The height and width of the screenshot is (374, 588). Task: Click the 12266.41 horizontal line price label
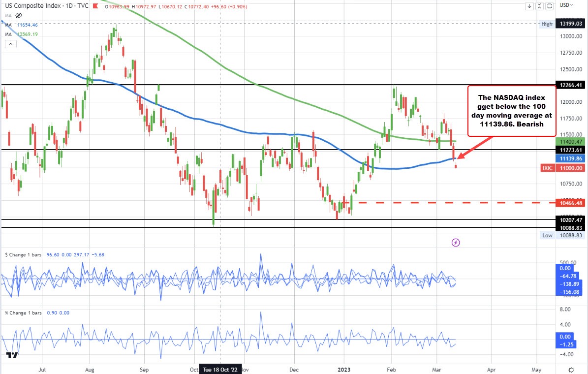(570, 85)
